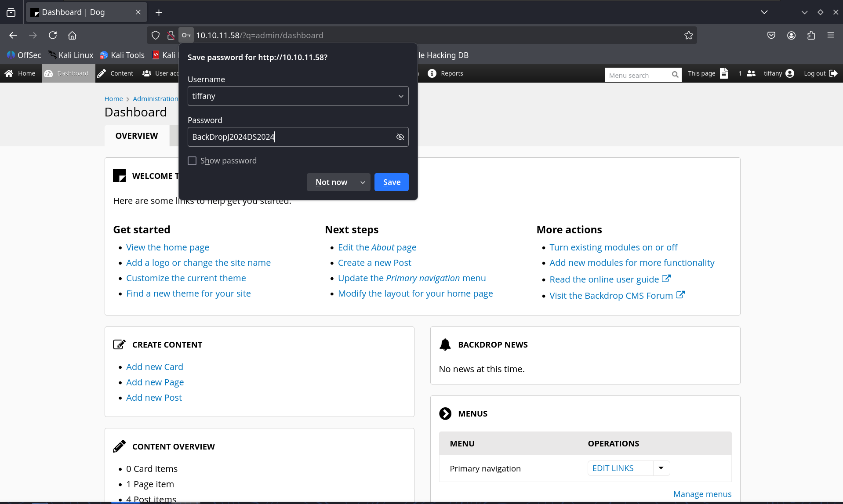Open Customize the current theme link
This screenshot has height=504, width=843.
click(186, 278)
